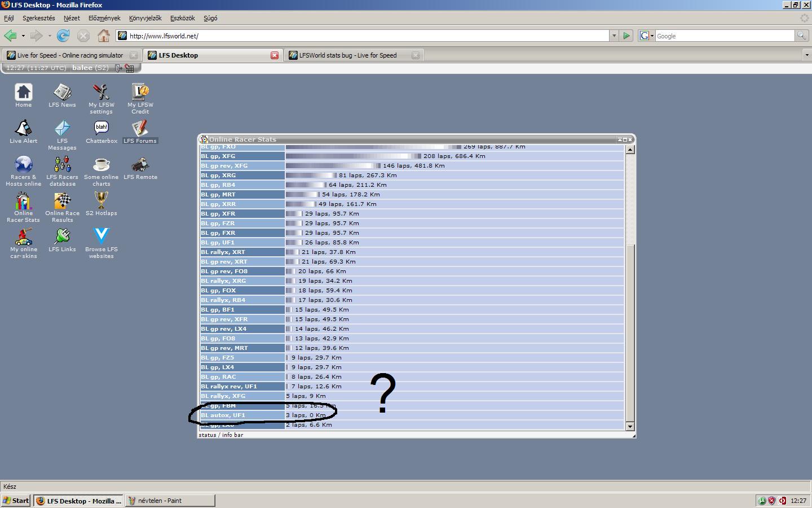The width and height of the screenshot is (812, 508).
Task: Open the red security shield tray icon
Action: [772, 501]
